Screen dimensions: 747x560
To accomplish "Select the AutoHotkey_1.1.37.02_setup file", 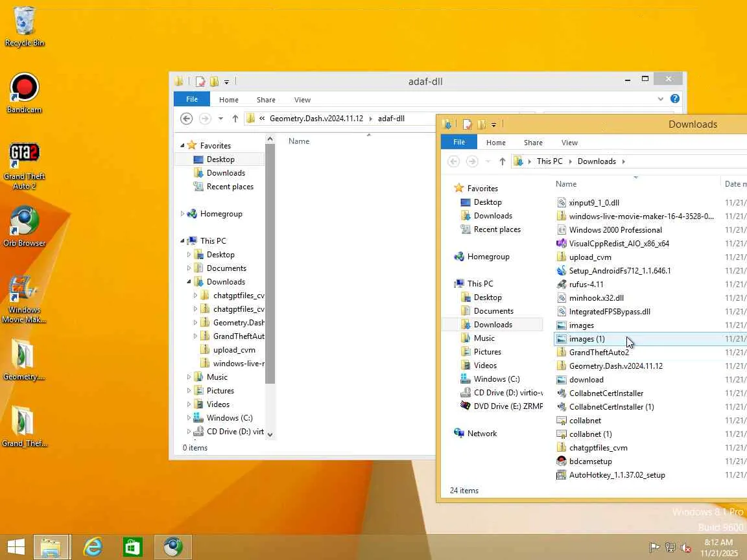I will click(617, 474).
